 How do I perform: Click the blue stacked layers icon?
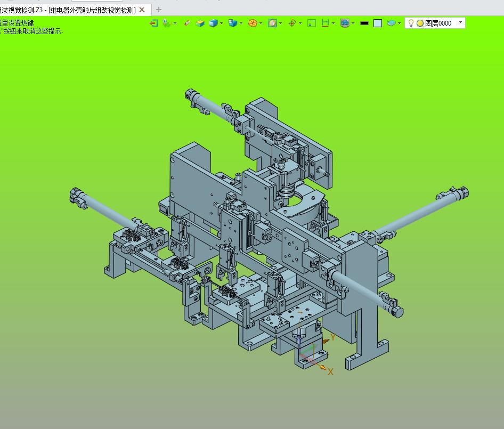391,23
